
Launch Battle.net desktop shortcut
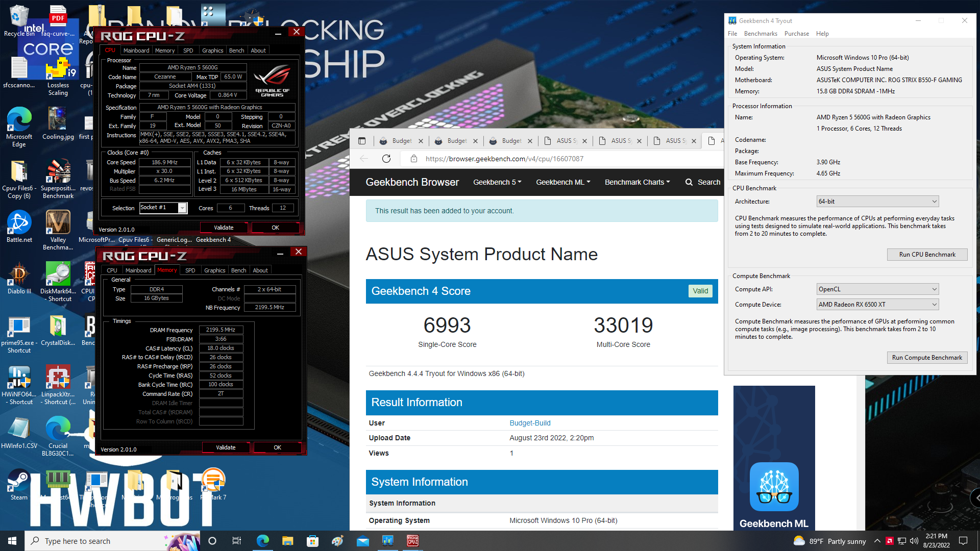[19, 227]
